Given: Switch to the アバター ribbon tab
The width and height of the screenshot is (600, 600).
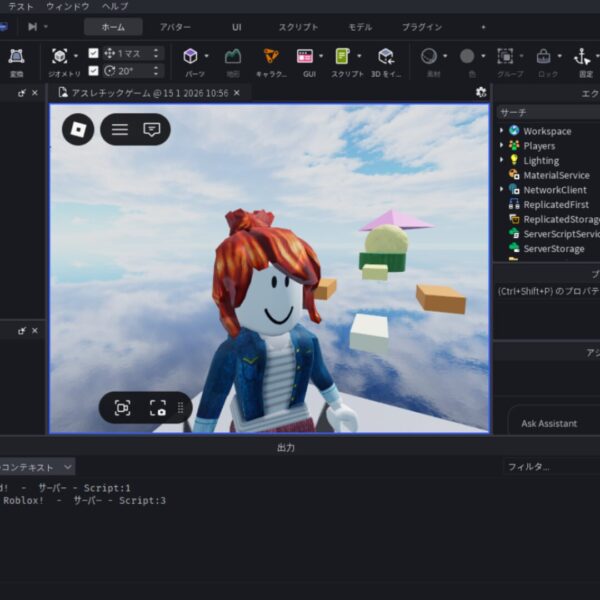Looking at the screenshot, I should click(x=175, y=27).
